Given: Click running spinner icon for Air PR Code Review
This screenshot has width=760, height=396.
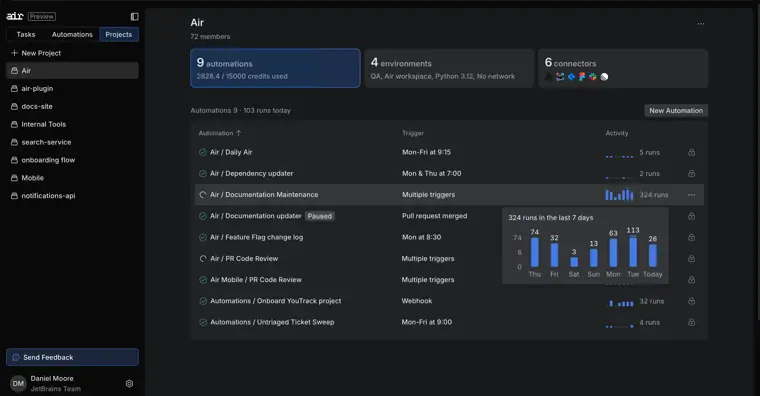Looking at the screenshot, I should (x=203, y=259).
